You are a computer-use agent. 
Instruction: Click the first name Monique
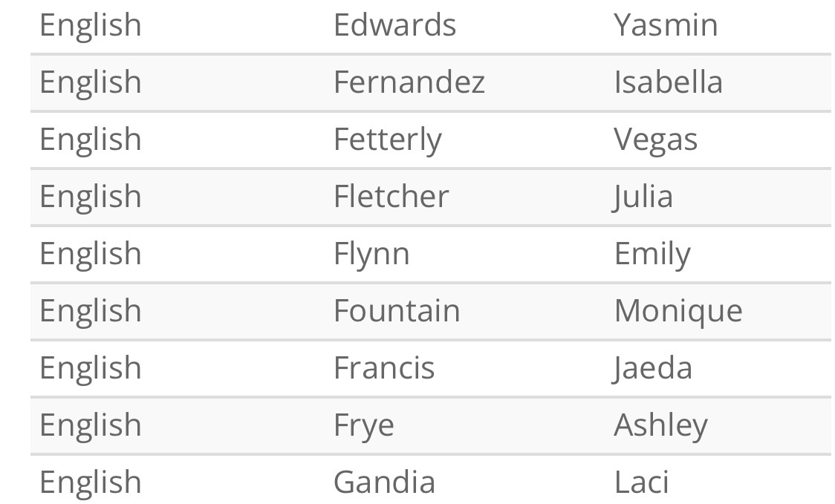point(678,311)
